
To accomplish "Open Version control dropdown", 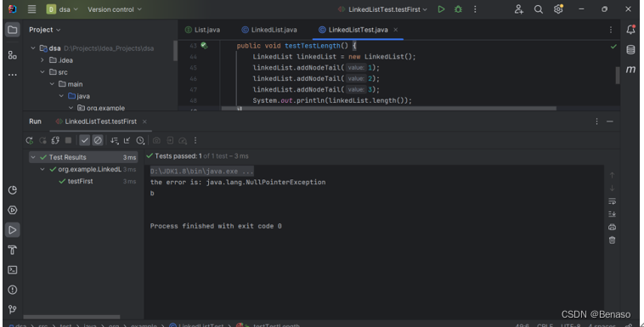I will pos(115,9).
